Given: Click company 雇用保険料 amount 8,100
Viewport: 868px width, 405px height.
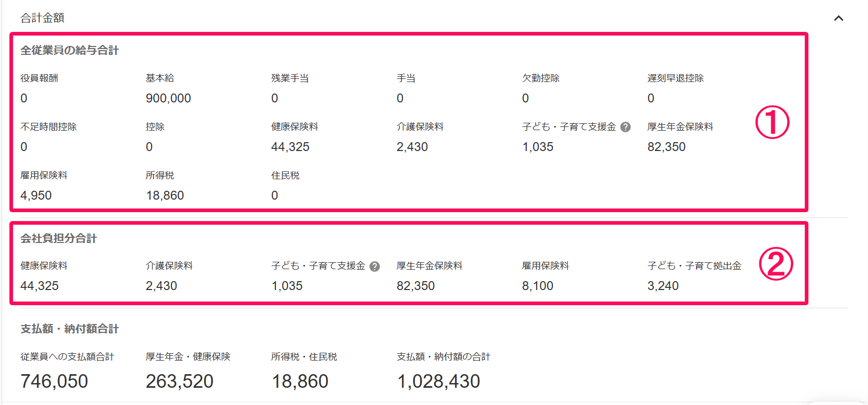Looking at the screenshot, I should (x=538, y=286).
